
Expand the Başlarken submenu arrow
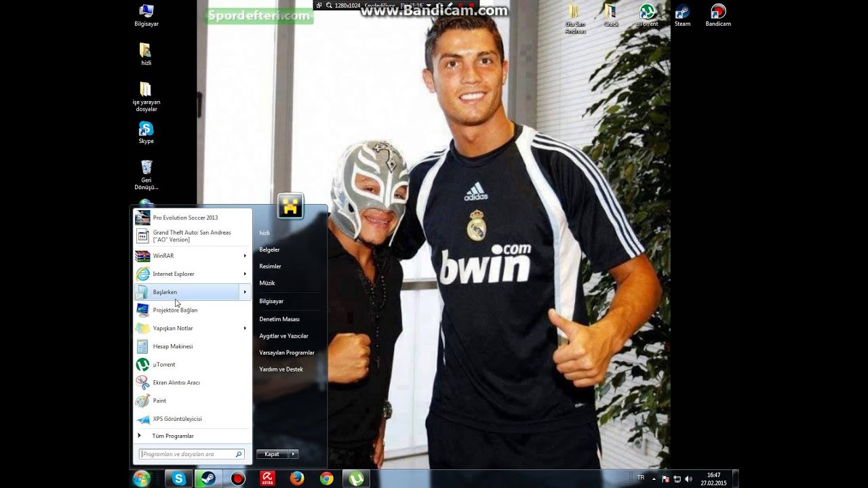[245, 292]
